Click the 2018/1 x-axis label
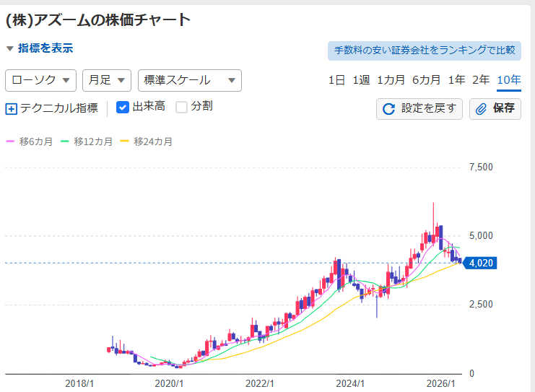The width and height of the screenshot is (535, 392). [x=79, y=384]
